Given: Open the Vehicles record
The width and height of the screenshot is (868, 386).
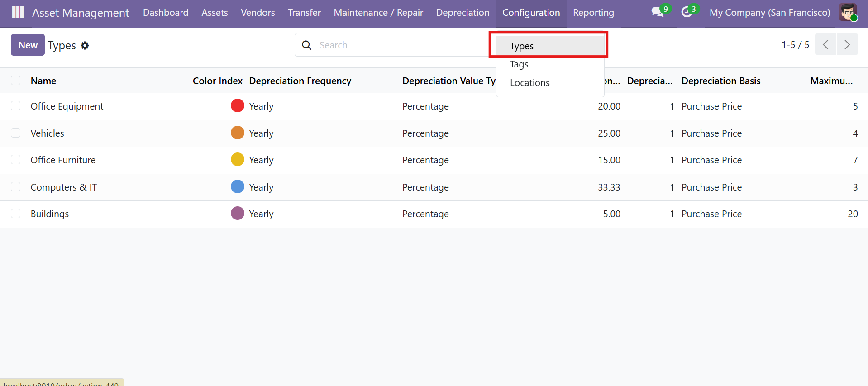Looking at the screenshot, I should pyautogui.click(x=48, y=133).
